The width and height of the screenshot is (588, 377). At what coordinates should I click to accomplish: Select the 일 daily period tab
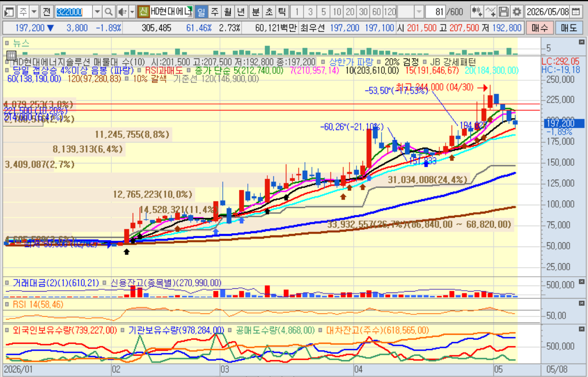[201, 11]
